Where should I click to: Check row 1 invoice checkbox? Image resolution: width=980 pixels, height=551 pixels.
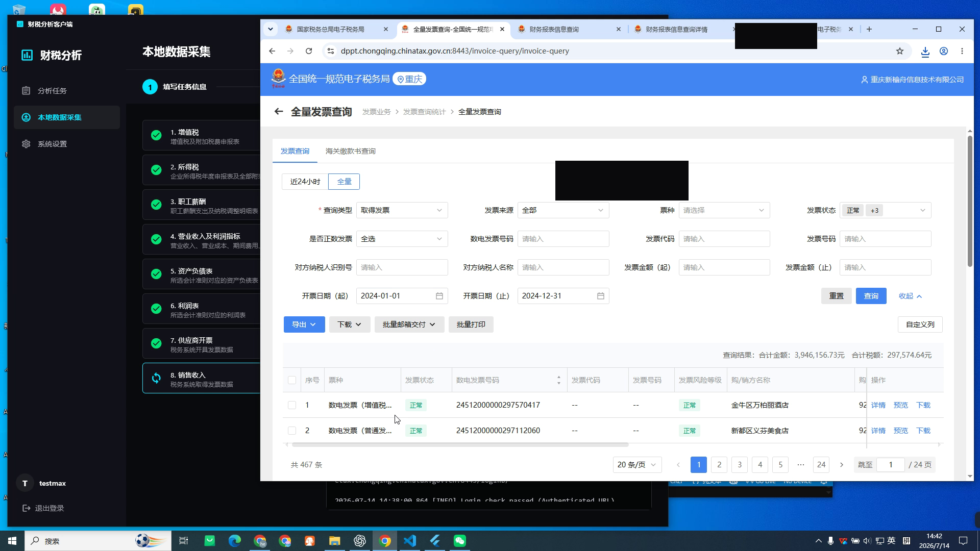coord(292,405)
